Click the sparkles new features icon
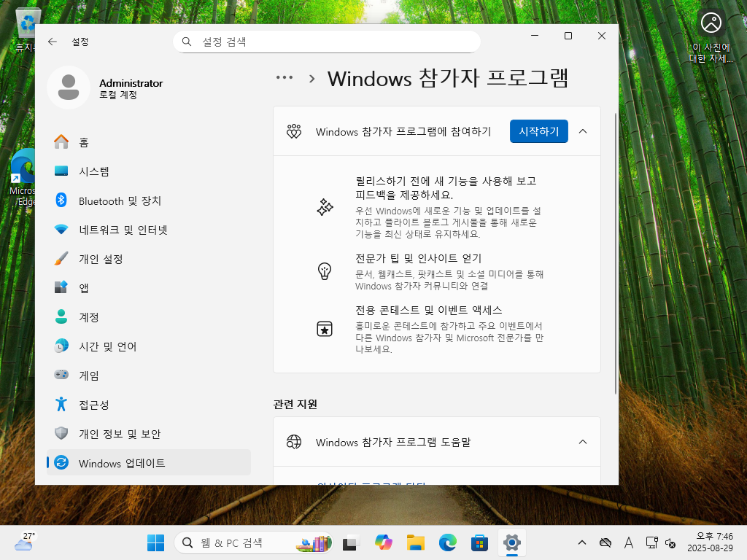The width and height of the screenshot is (747, 560). tap(325, 207)
